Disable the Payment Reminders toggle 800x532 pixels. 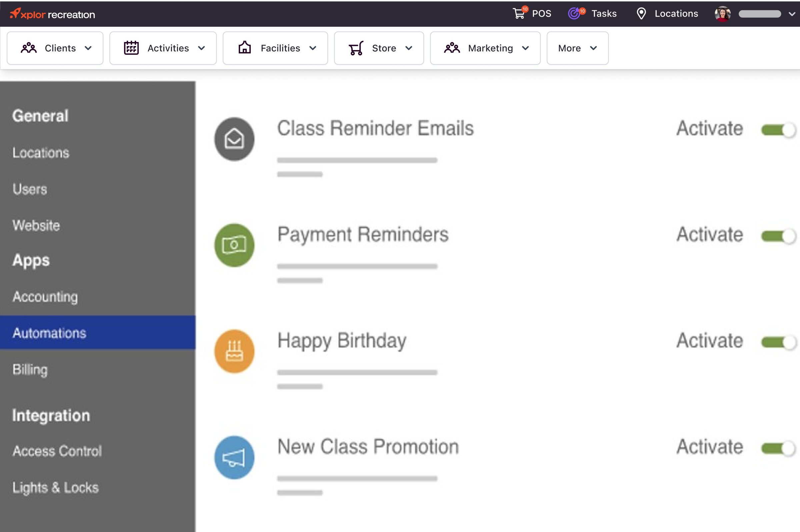778,236
